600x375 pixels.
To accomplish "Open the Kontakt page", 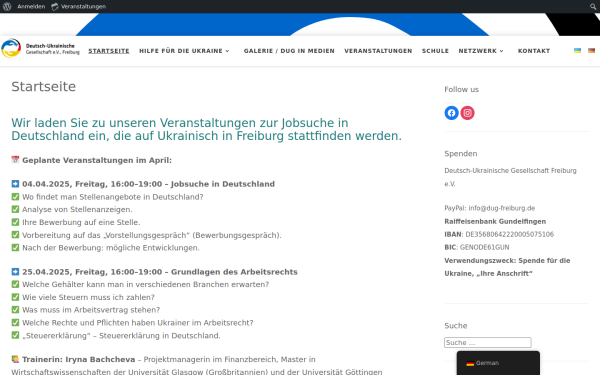I will (x=534, y=51).
